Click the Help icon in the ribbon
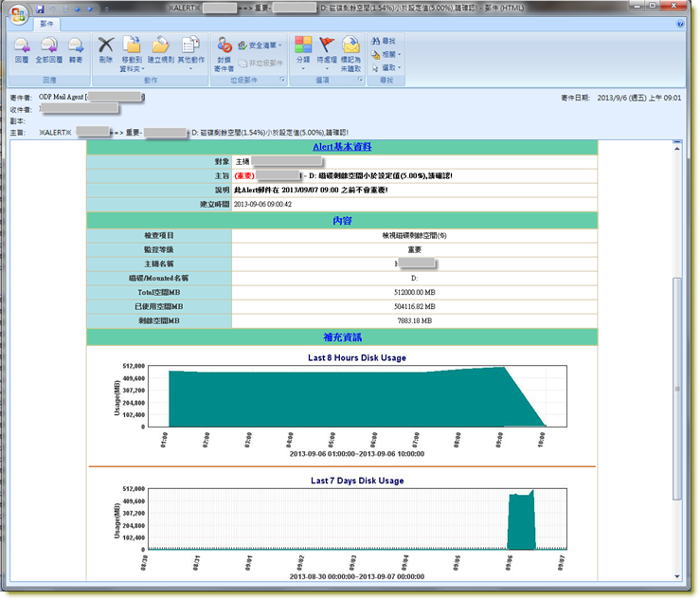Viewport: 700px width, 600px height. click(x=680, y=24)
